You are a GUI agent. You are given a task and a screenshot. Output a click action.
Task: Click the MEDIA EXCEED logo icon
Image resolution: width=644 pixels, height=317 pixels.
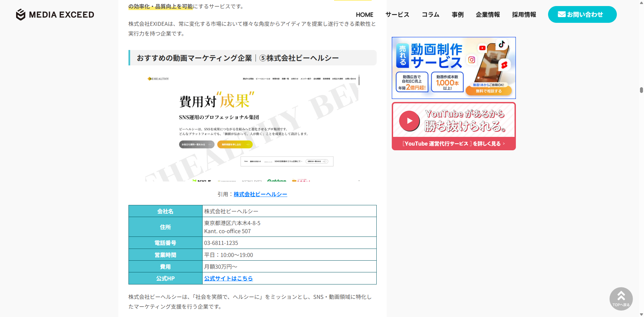click(x=21, y=14)
